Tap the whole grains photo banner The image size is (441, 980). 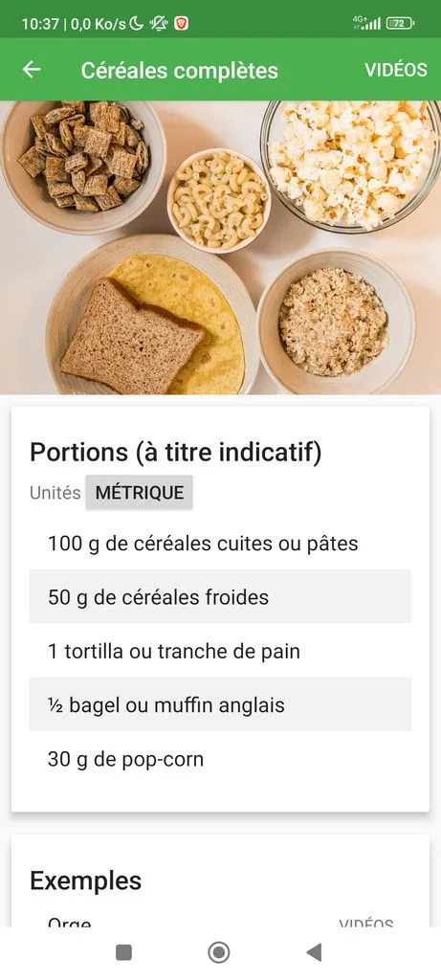(x=220, y=248)
